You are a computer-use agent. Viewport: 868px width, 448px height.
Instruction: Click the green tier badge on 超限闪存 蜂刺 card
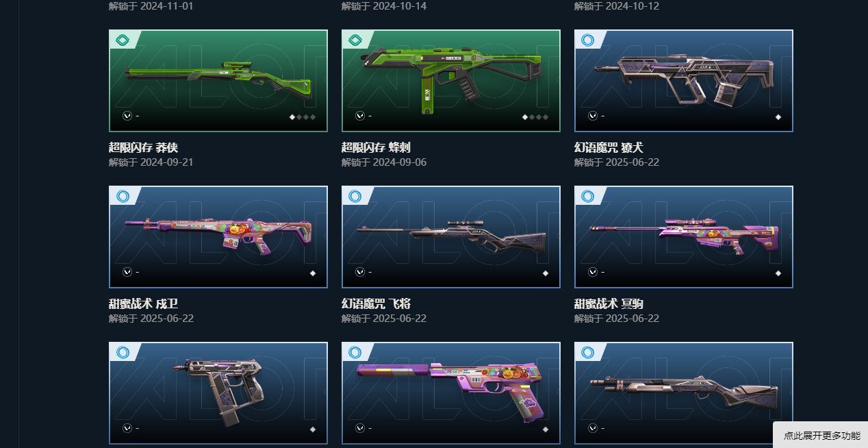click(x=355, y=40)
